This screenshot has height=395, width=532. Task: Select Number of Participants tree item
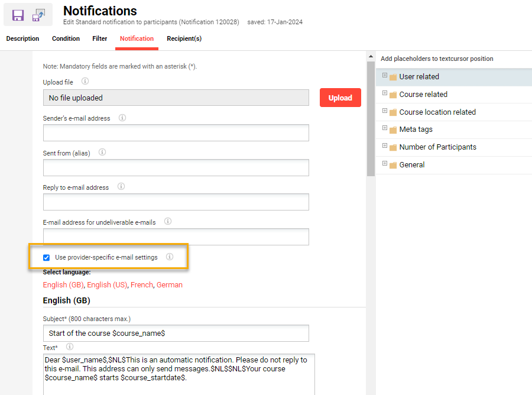pyautogui.click(x=437, y=147)
